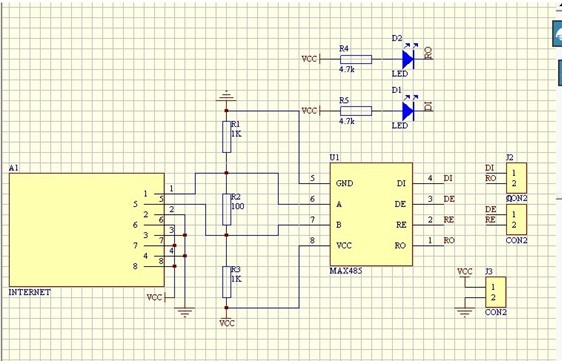
Task: Select resistor R4 4.7k symbol
Action: tap(356, 60)
